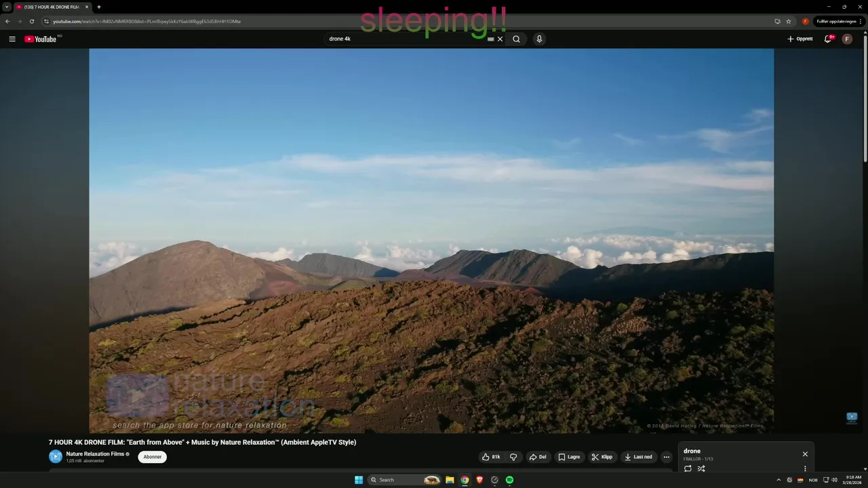Image resolution: width=868 pixels, height=488 pixels.
Task: Click the install/cast icon in address bar
Action: (777, 21)
